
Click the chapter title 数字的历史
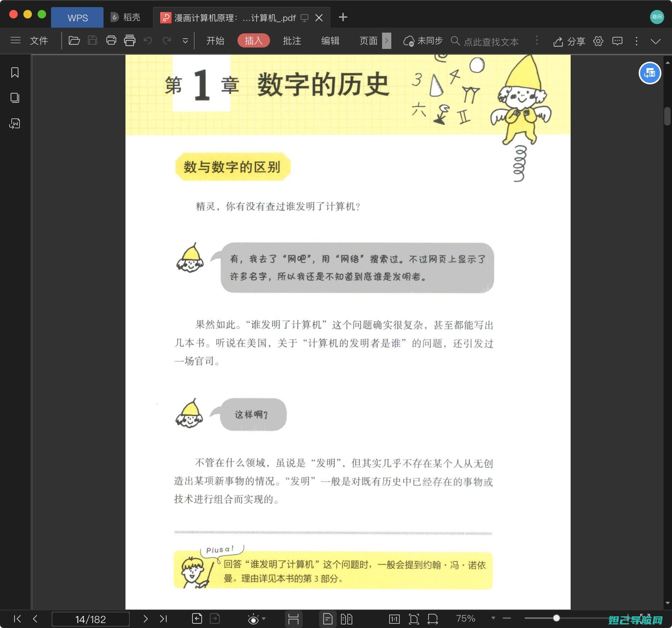pos(323,84)
